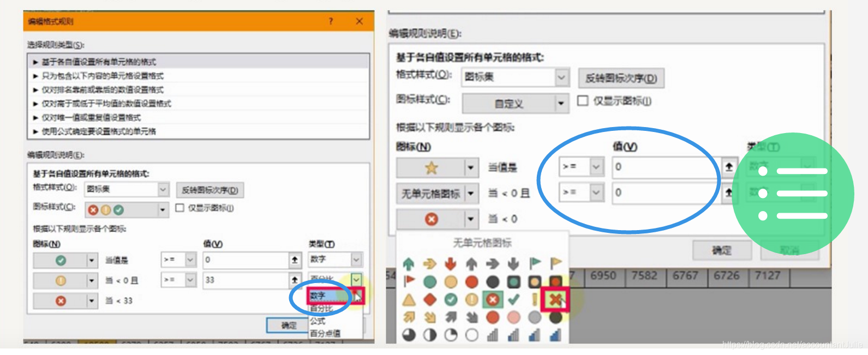Open 图标样式 dropdown showing three circle icons
This screenshot has width=868, height=355.
click(x=162, y=210)
